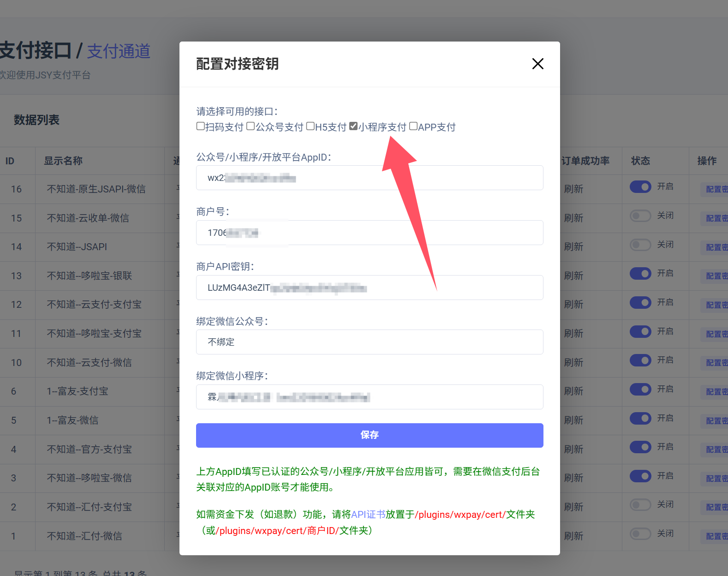Click 配置密钥 button in row 13
The height and width of the screenshot is (576, 728).
tap(716, 276)
